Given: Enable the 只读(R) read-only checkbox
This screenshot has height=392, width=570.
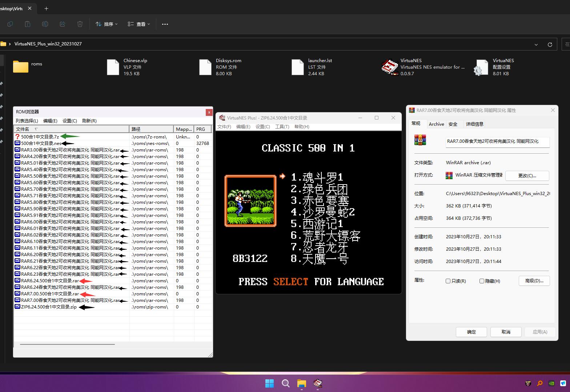Looking at the screenshot, I should point(448,281).
